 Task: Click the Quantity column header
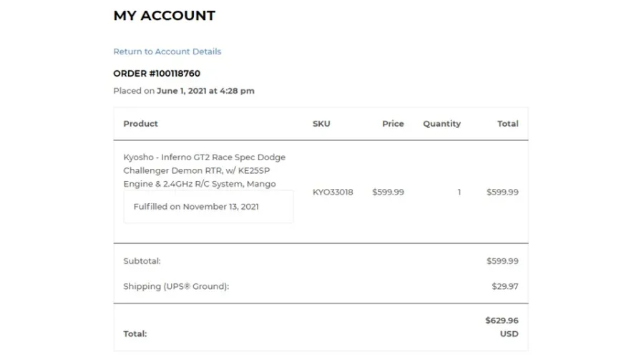441,124
